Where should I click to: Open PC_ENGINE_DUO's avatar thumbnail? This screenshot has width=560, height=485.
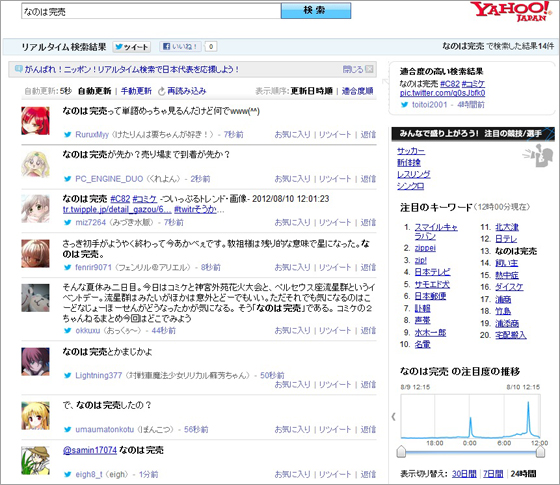pyautogui.click(x=35, y=165)
